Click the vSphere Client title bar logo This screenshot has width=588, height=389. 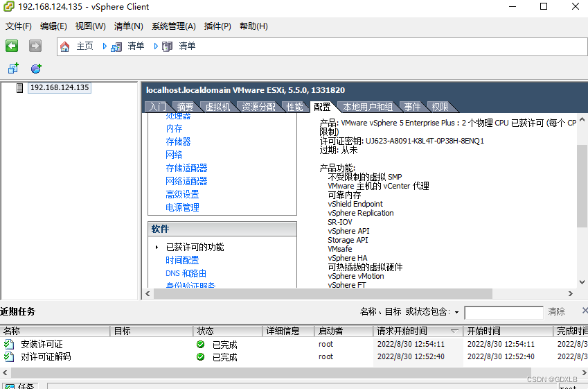(x=8, y=7)
